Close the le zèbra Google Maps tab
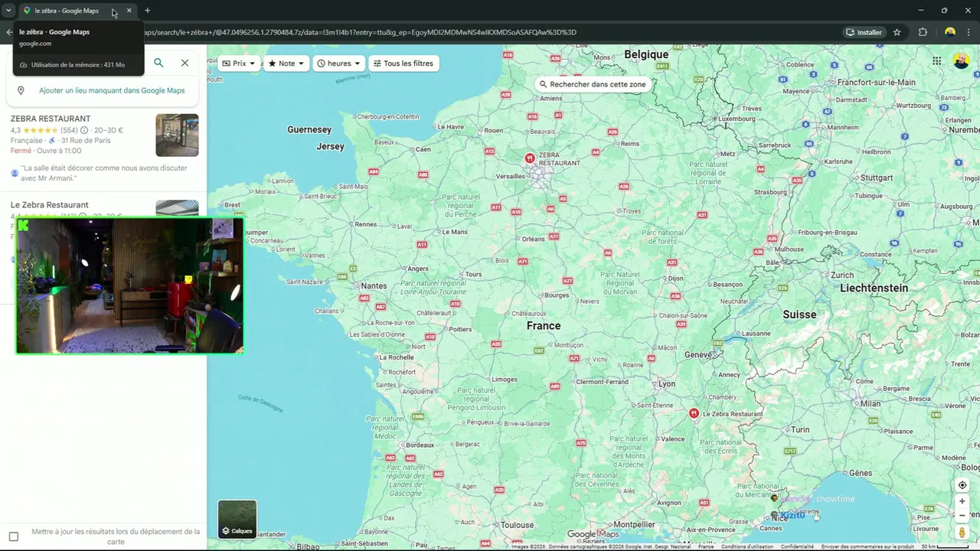 point(129,11)
